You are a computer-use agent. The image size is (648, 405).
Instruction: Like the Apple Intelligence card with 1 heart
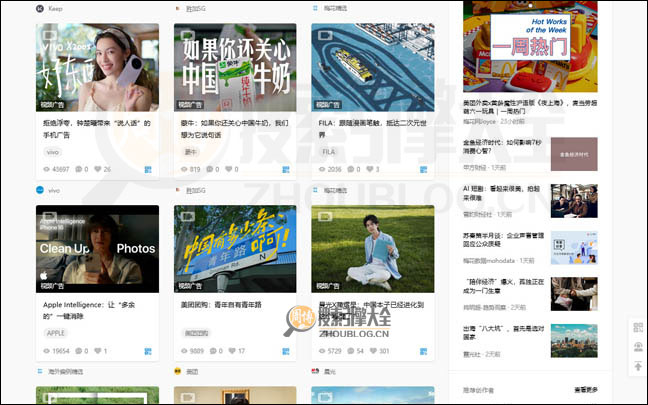[x=98, y=351]
